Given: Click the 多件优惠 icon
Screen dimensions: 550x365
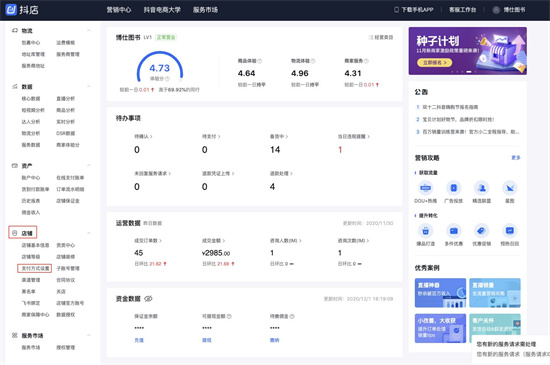Looking at the screenshot, I should [454, 231].
